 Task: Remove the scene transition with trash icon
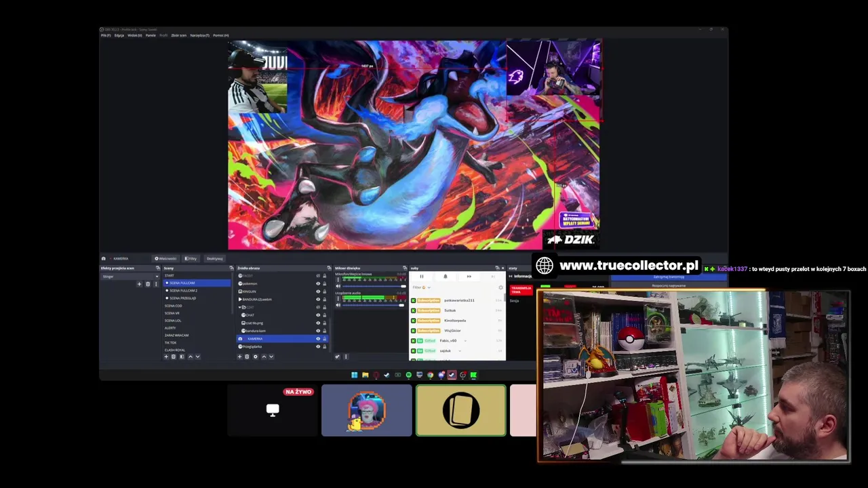point(148,284)
